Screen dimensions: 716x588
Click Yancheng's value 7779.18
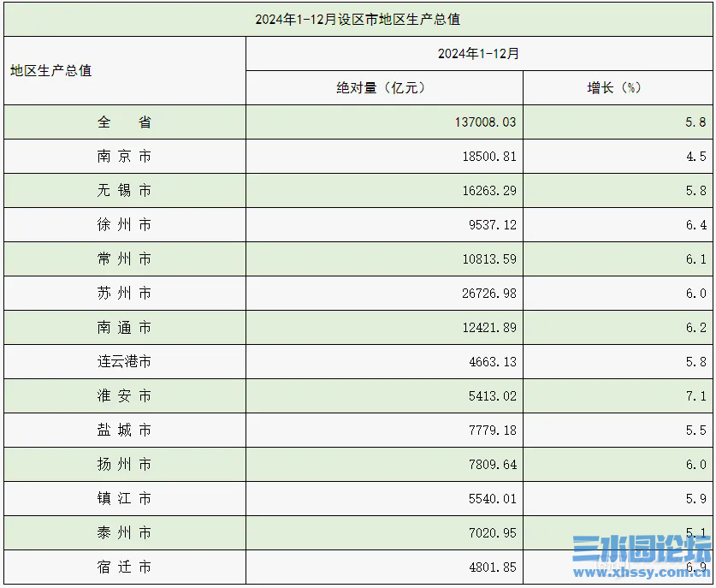point(492,431)
